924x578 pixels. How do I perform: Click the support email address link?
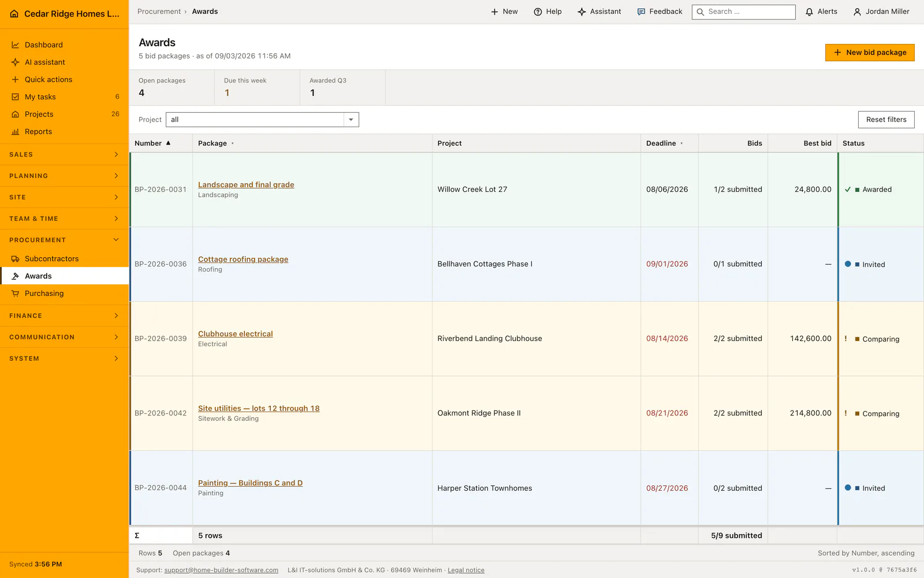point(221,570)
